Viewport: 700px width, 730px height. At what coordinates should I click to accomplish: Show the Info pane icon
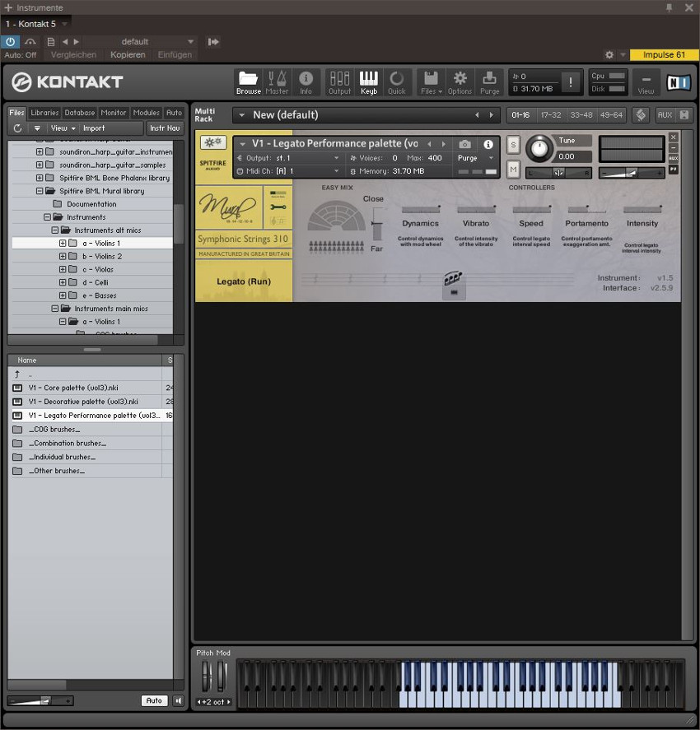pyautogui.click(x=306, y=82)
